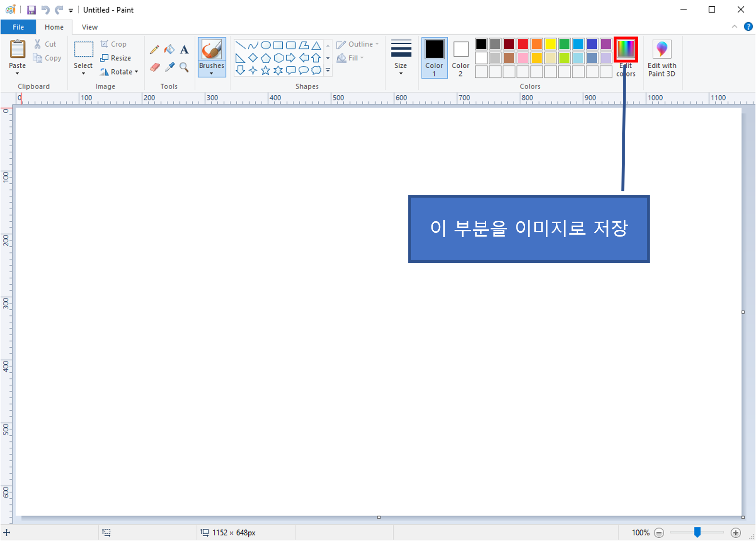Choose the Pentagon shape

pyautogui.click(x=265, y=58)
